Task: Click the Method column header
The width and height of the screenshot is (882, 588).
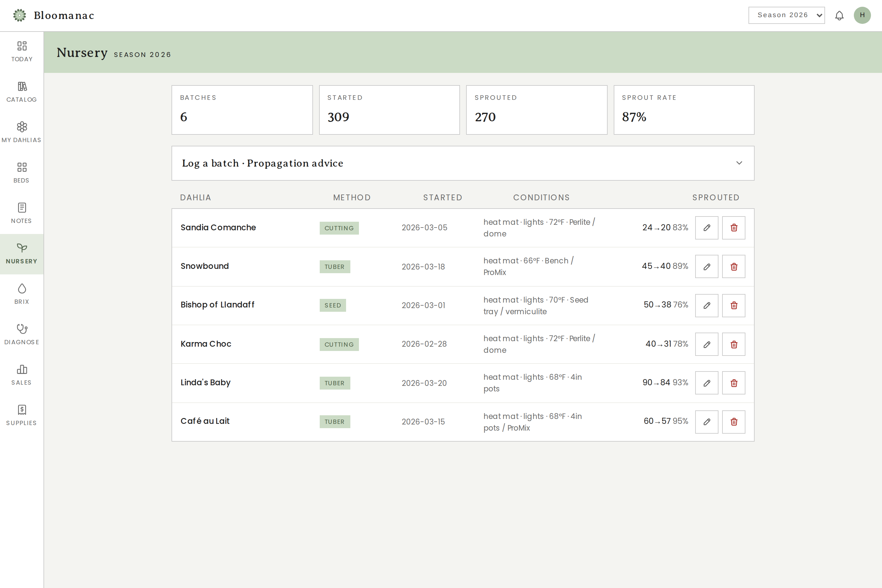Action: click(352, 198)
